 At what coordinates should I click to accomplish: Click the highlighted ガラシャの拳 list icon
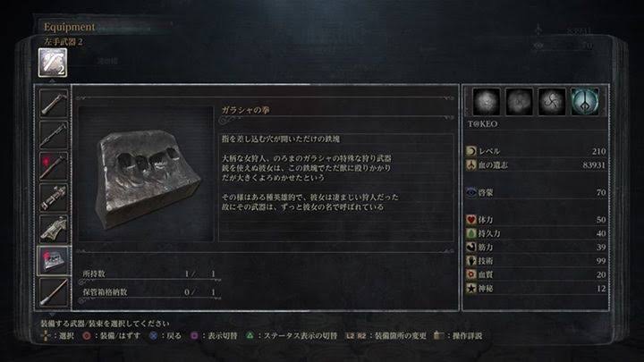click(54, 260)
